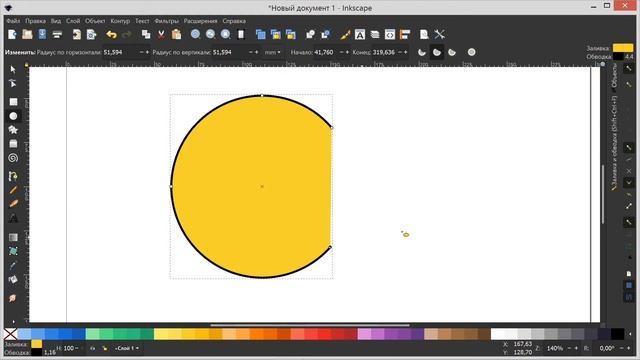The height and width of the screenshot is (360, 640).
Task: Select the Spiral tool
Action: (x=13, y=158)
